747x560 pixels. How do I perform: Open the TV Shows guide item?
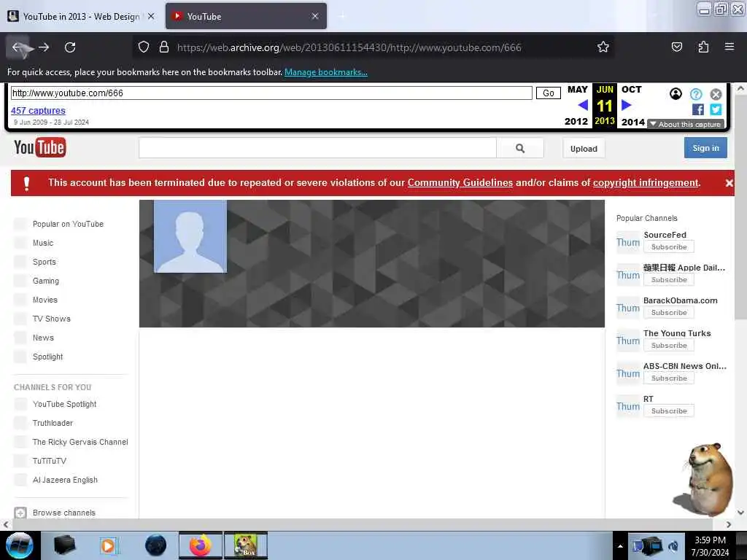coord(52,319)
